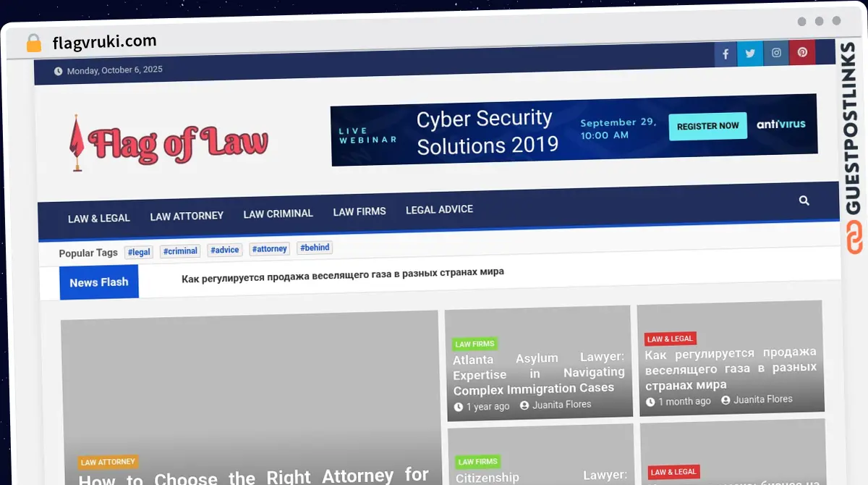Screen dimensions: 868x485
Task: Click Juanita Flores on the 1 month ago article
Action: (x=763, y=400)
